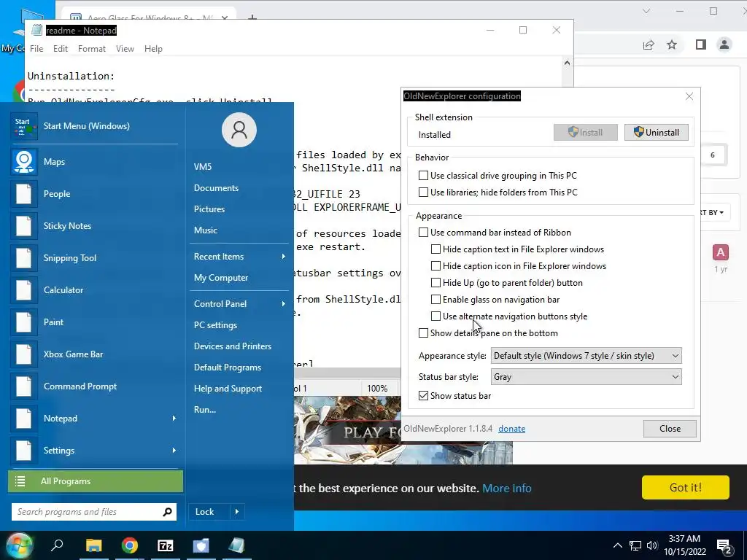747x560 pixels.
Task: Uncheck Show status bar
Action: (423, 396)
